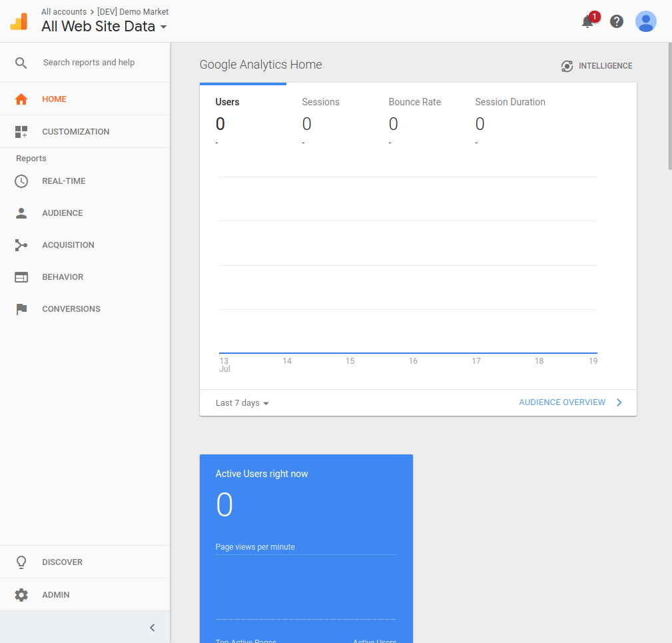The width and height of the screenshot is (672, 643).
Task: Open the DISCOVER page
Action: point(85,562)
